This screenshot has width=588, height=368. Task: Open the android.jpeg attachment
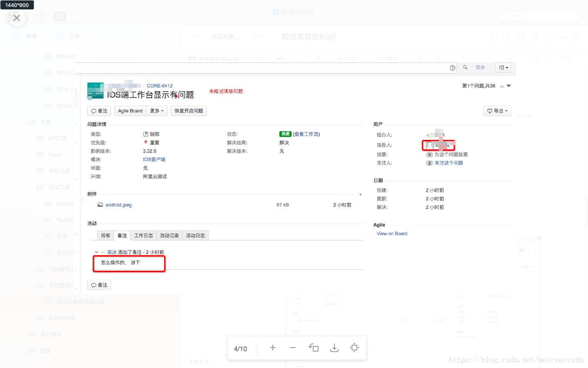pyautogui.click(x=118, y=205)
